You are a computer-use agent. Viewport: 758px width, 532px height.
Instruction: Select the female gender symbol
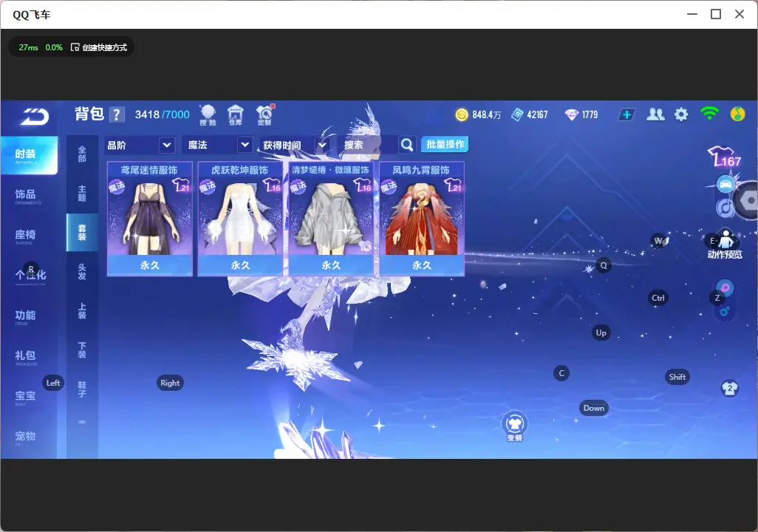(725, 288)
